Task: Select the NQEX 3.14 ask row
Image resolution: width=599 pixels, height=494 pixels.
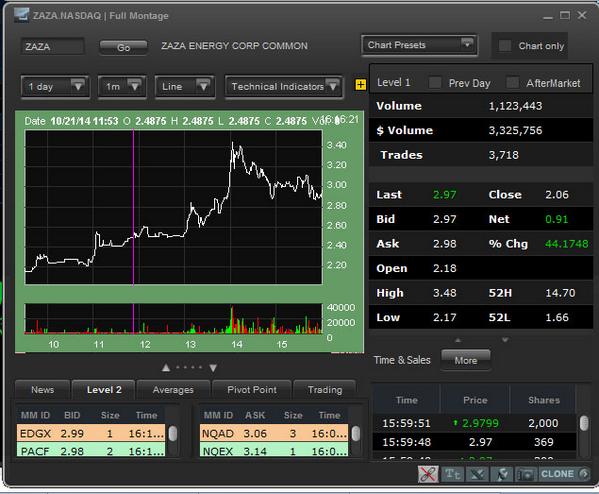Action: 274,450
